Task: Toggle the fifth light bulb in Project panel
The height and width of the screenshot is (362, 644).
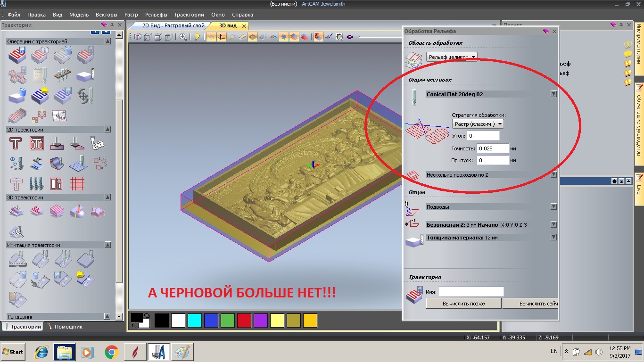Action: (627, 82)
